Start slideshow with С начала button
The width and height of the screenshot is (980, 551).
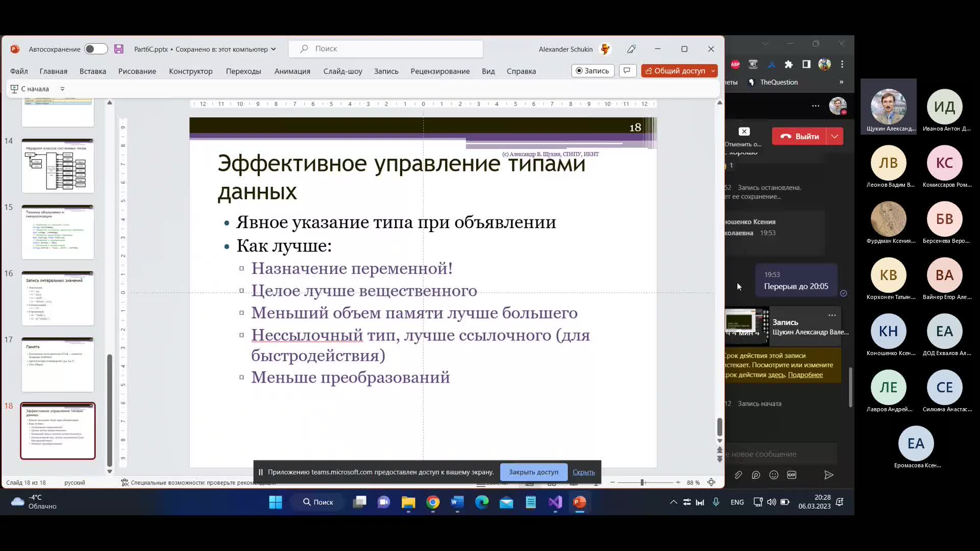point(30,89)
